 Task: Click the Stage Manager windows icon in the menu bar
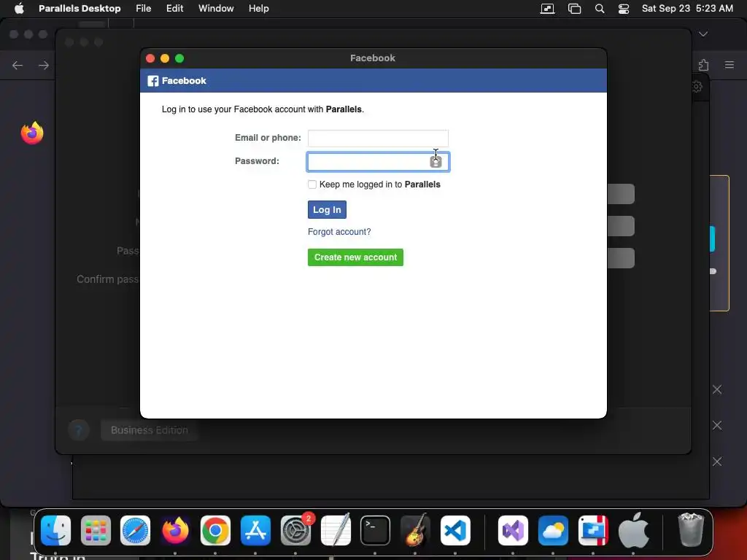pos(575,9)
